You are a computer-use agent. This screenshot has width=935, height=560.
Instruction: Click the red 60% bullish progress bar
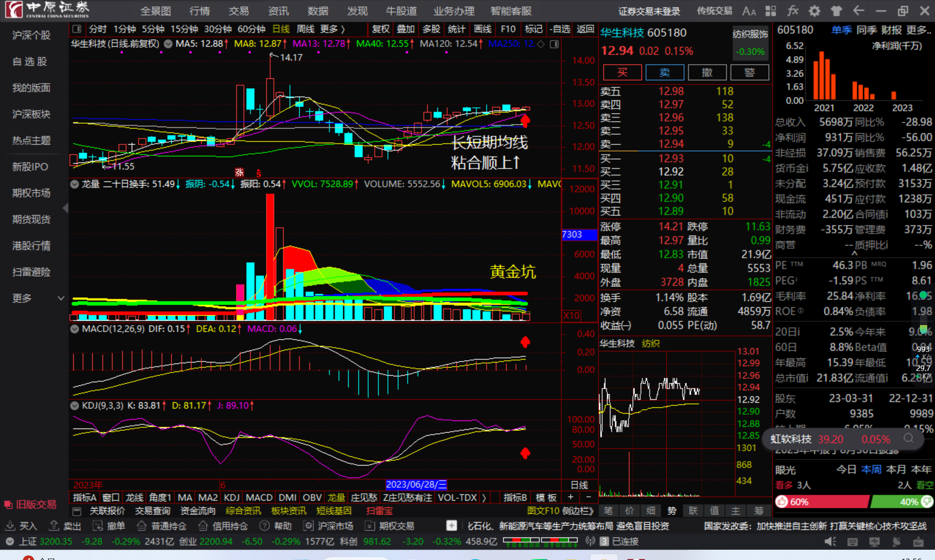[822, 502]
